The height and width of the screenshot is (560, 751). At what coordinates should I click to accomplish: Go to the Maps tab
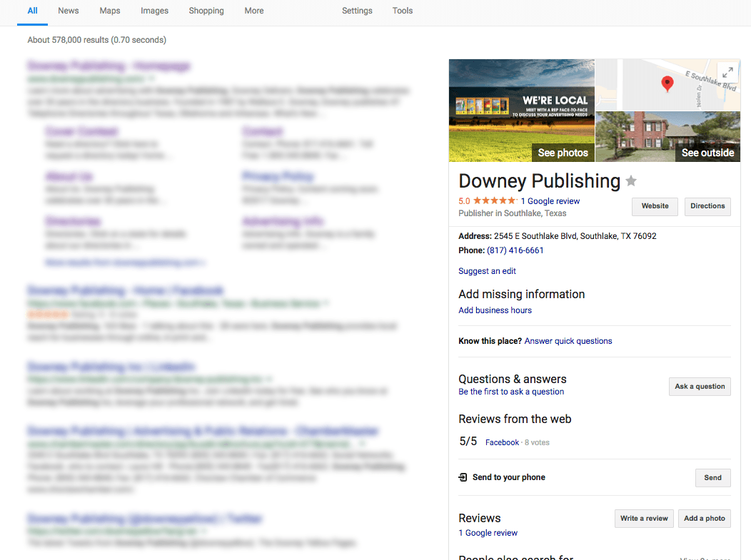click(110, 11)
